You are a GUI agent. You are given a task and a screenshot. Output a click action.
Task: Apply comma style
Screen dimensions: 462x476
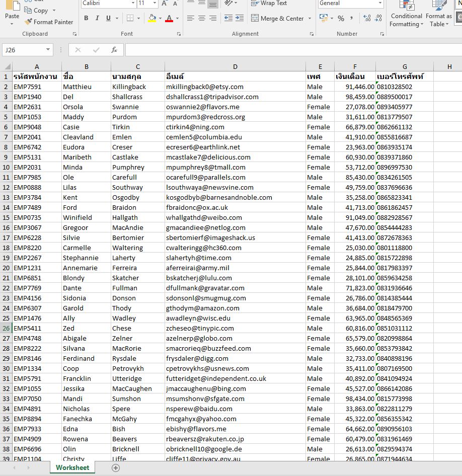351,18
